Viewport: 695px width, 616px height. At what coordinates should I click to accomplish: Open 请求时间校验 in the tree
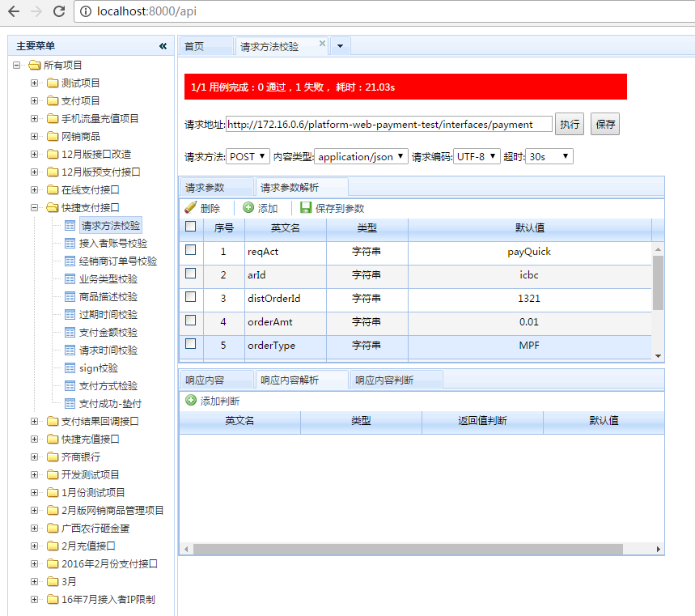click(x=108, y=350)
